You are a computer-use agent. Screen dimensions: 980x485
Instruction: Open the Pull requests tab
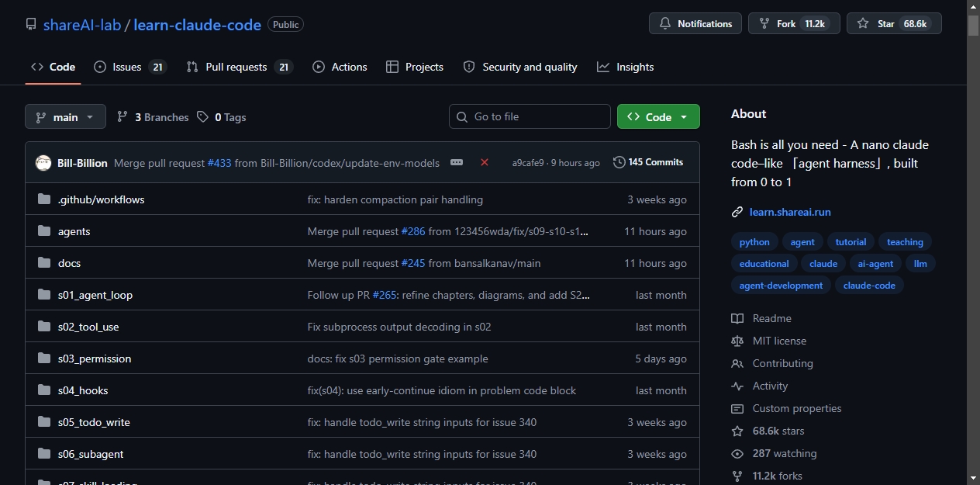click(239, 67)
